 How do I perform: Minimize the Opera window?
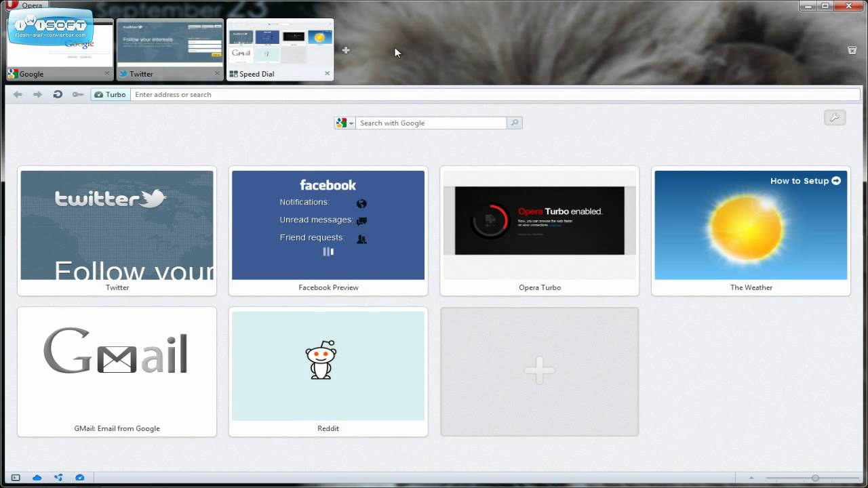tap(808, 5)
